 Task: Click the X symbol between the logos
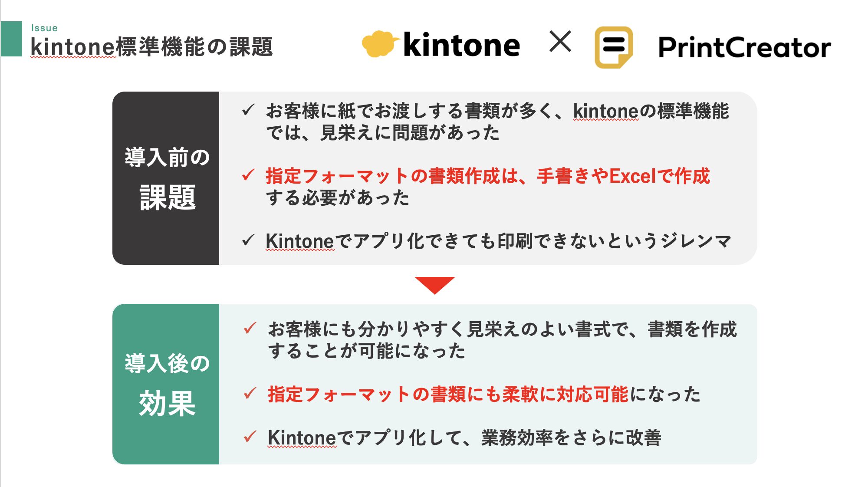coord(560,41)
